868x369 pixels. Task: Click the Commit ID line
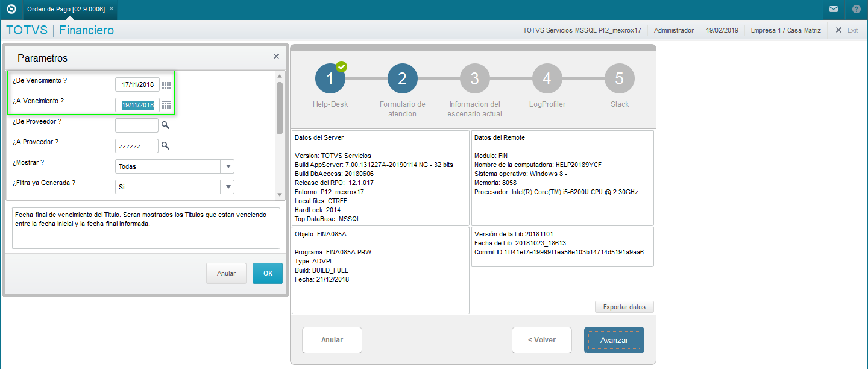(559, 252)
